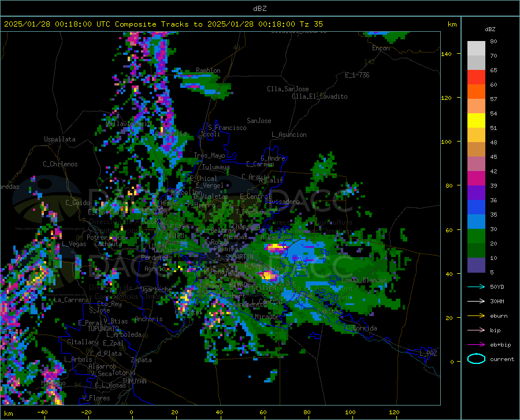
Task: Click the V_Flores place label
Action: (x=96, y=398)
